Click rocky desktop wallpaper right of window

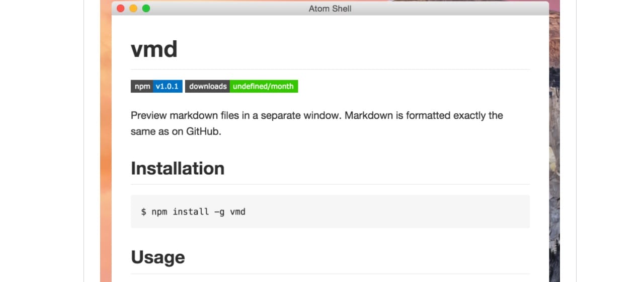554,151
